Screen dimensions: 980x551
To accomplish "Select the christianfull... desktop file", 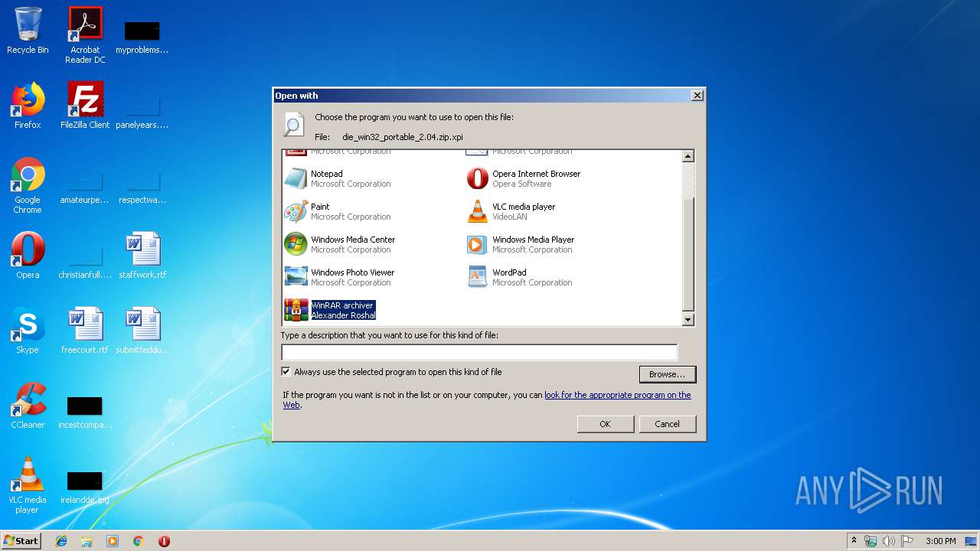I will click(x=85, y=265).
